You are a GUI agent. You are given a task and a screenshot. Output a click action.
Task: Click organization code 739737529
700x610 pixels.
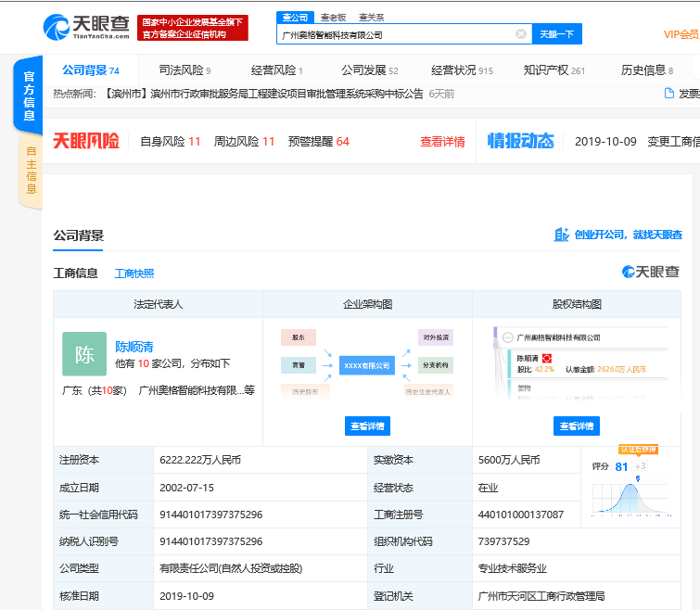click(503, 541)
